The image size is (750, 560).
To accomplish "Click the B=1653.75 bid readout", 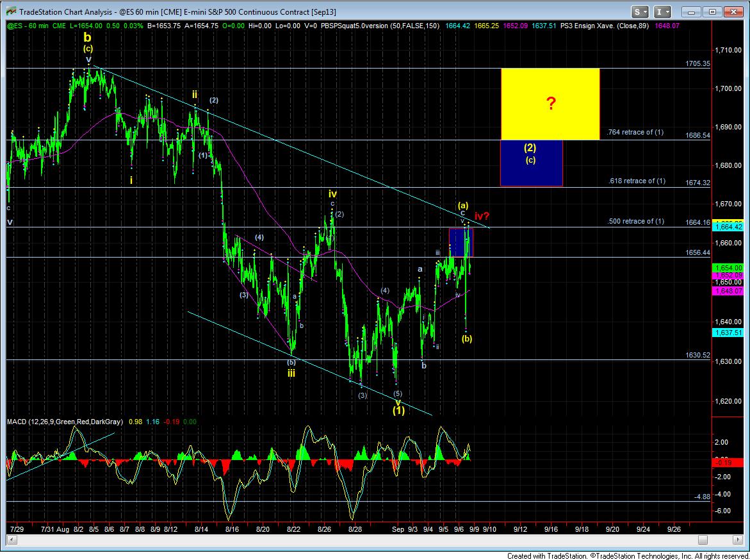I will tap(163, 26).
